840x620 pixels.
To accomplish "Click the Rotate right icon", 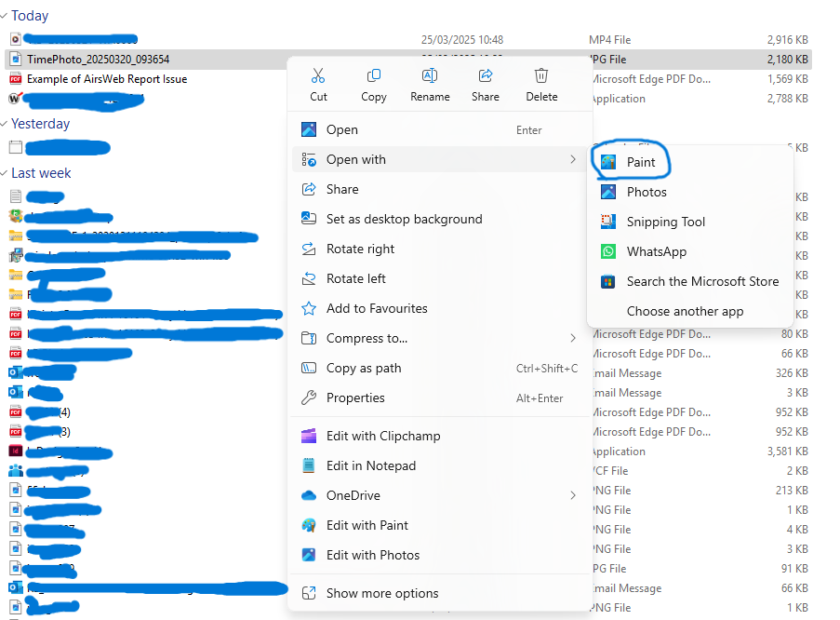I will (309, 249).
